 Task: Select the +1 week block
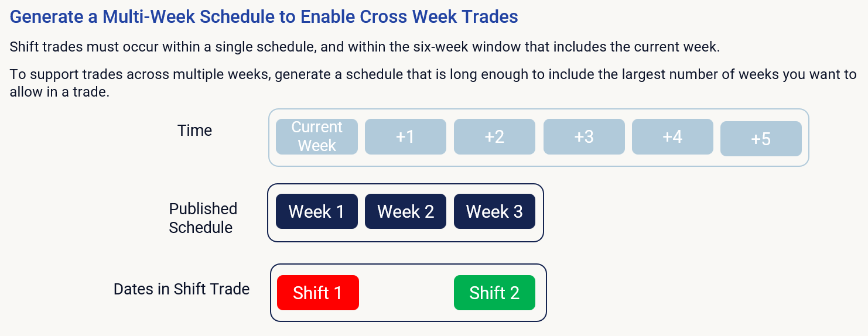tap(405, 137)
